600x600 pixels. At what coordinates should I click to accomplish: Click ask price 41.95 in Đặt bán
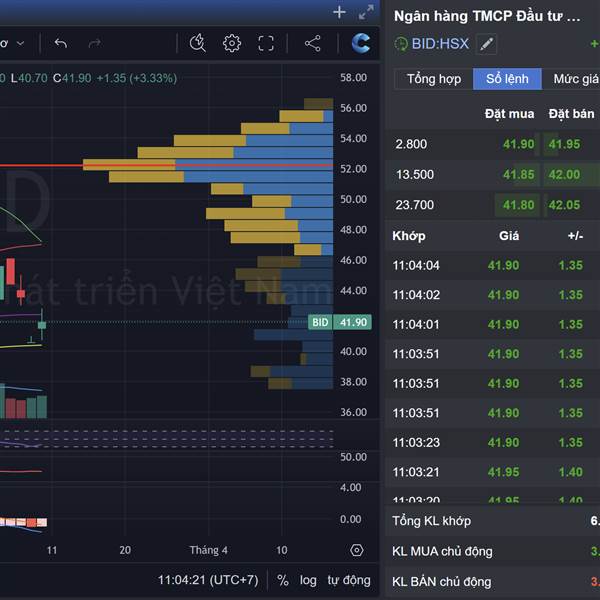pyautogui.click(x=564, y=144)
